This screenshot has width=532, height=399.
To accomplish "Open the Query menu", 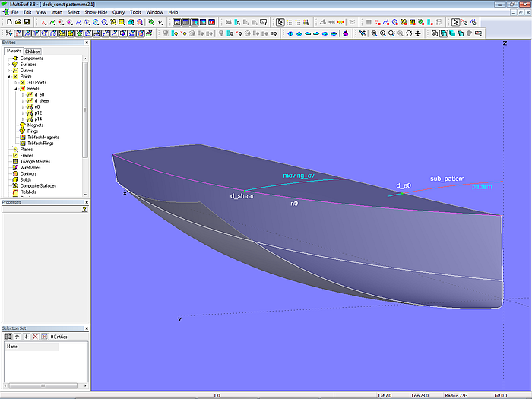I will pos(118,12).
